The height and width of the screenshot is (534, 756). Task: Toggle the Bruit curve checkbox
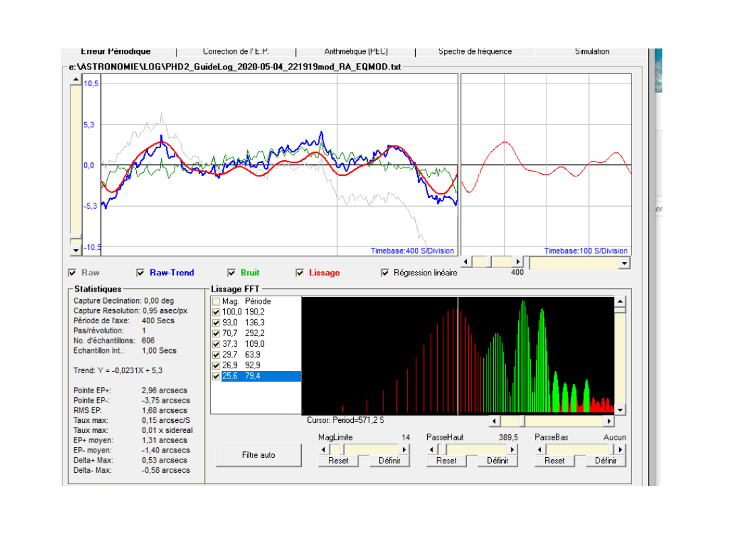231,273
